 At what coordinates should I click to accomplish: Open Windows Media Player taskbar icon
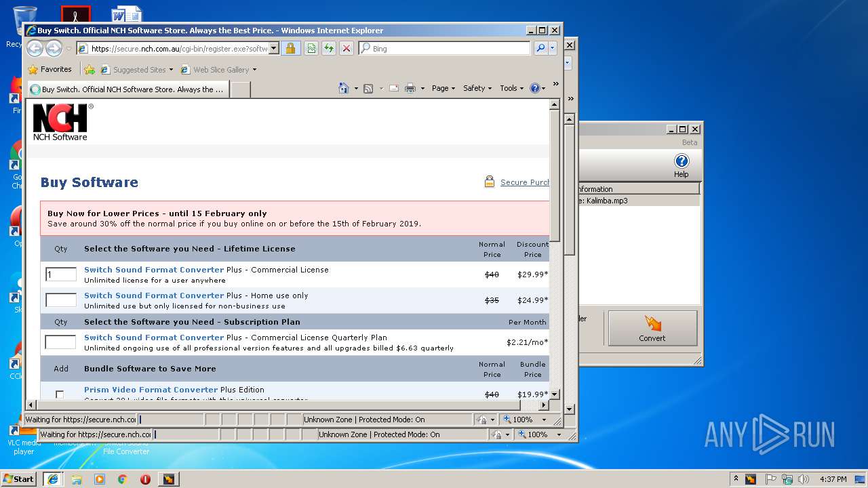[x=100, y=479]
